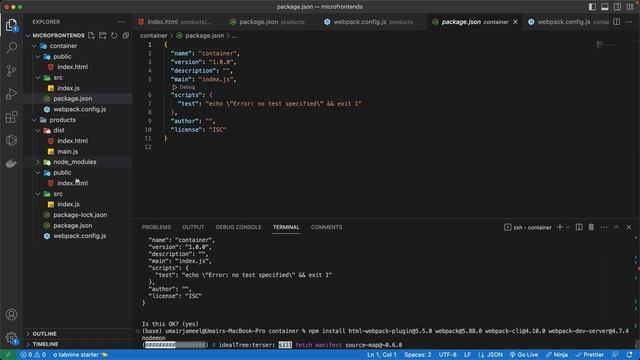This screenshot has height=360, width=640.
Task: Open Run and Debug view
Action: 11,94
